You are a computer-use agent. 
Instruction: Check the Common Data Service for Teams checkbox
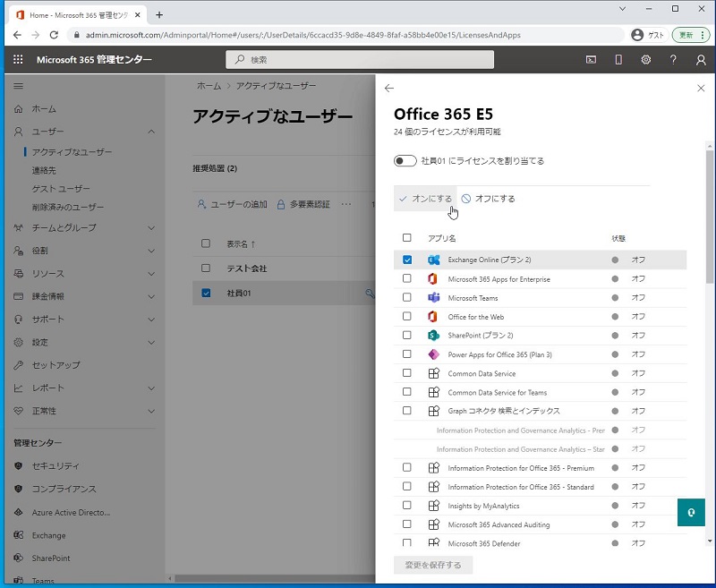coord(407,392)
